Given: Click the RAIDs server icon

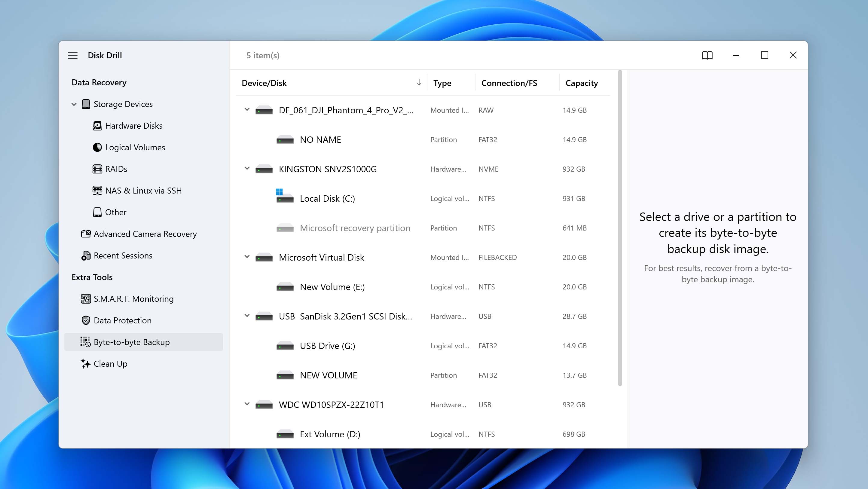Looking at the screenshot, I should coord(97,169).
